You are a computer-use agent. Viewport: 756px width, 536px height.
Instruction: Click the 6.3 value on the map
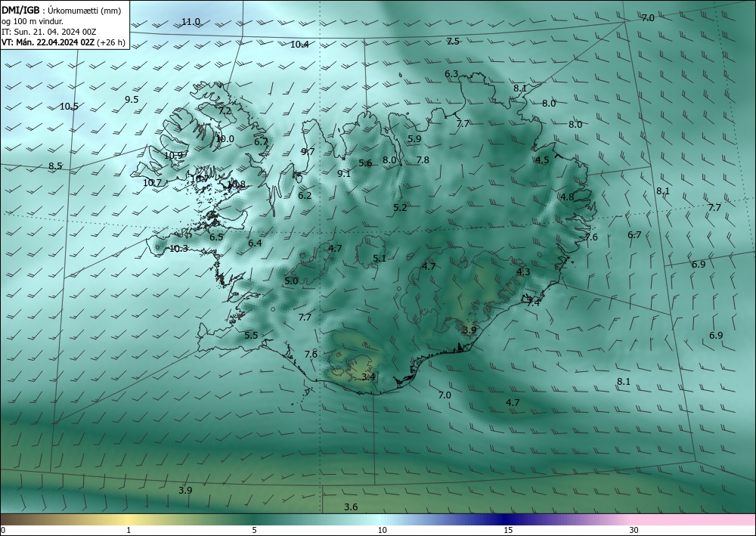451,74
